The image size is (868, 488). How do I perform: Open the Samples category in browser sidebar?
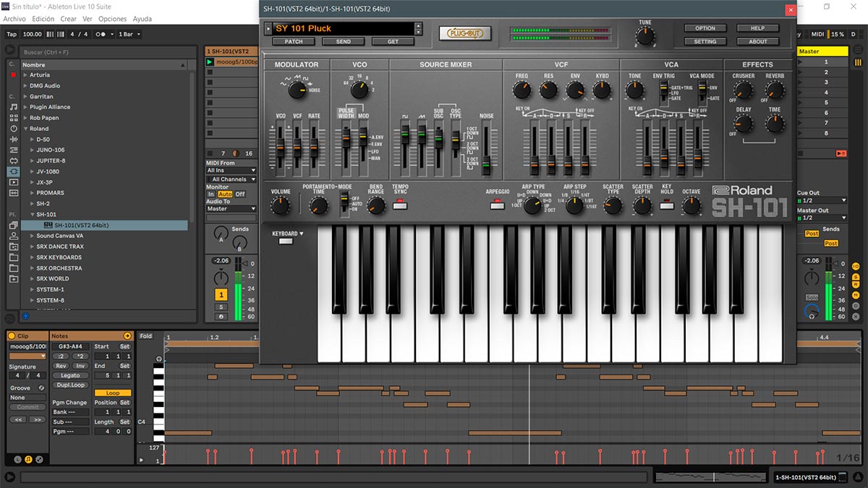tap(13, 193)
